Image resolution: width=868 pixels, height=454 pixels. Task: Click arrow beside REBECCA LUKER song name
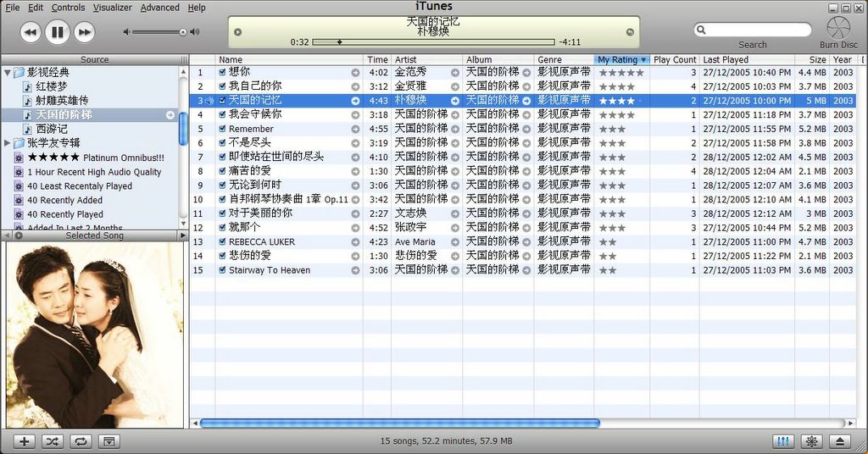click(355, 242)
